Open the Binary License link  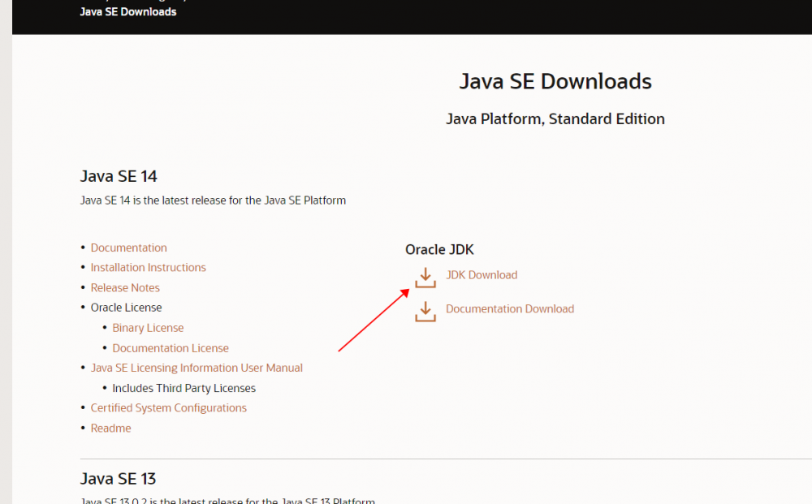148,328
